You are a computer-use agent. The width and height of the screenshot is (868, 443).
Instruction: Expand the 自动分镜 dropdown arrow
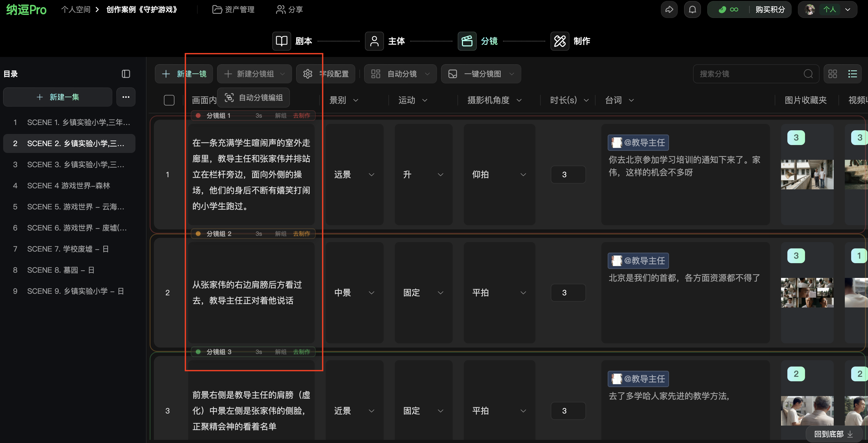(427, 74)
